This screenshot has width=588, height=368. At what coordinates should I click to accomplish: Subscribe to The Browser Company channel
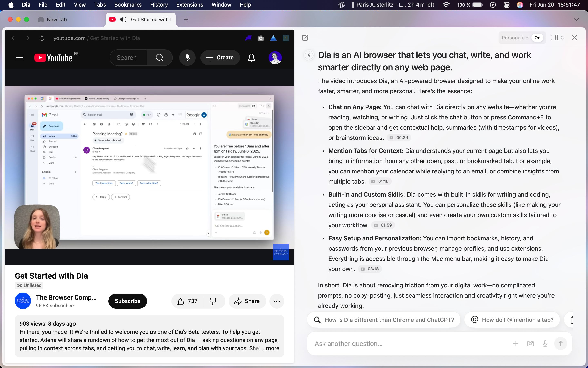(x=128, y=301)
